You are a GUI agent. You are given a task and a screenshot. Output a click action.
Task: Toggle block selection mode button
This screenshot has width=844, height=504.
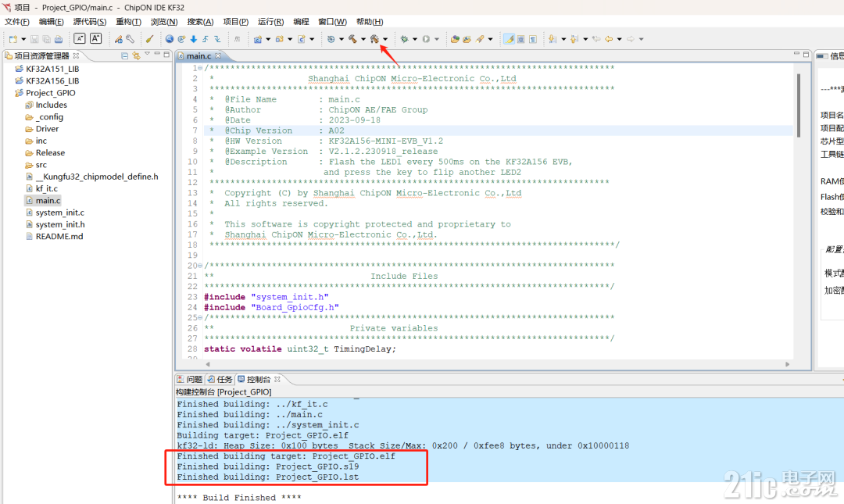[x=520, y=39]
